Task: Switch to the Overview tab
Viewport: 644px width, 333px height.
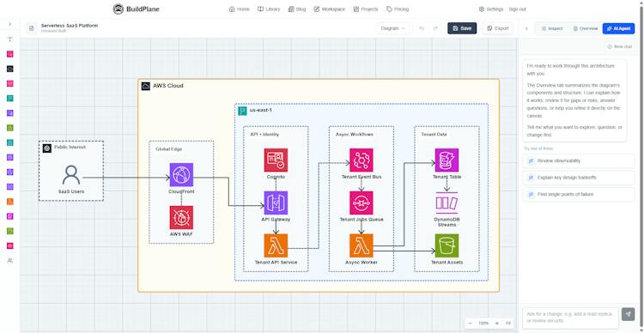Action: 586,28
